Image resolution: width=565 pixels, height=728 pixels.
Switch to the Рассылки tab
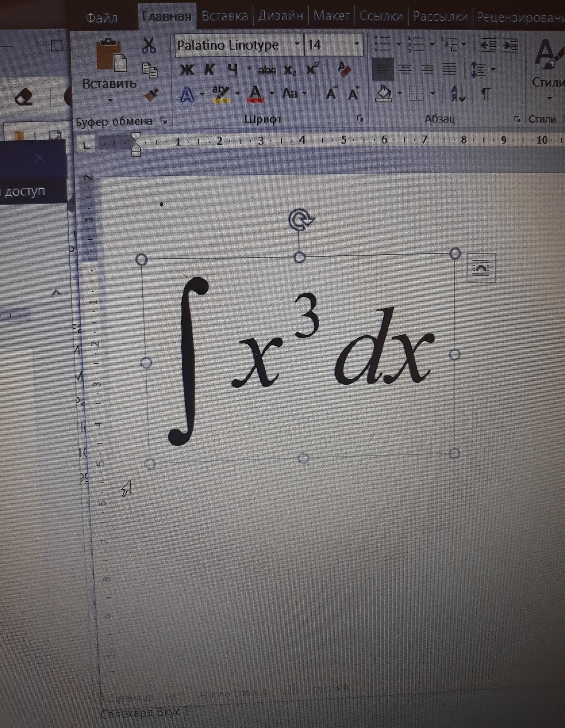click(x=441, y=16)
